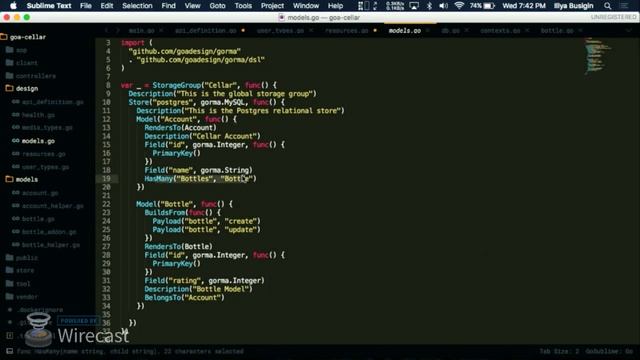Open account.go in the sidebar

click(x=40, y=193)
